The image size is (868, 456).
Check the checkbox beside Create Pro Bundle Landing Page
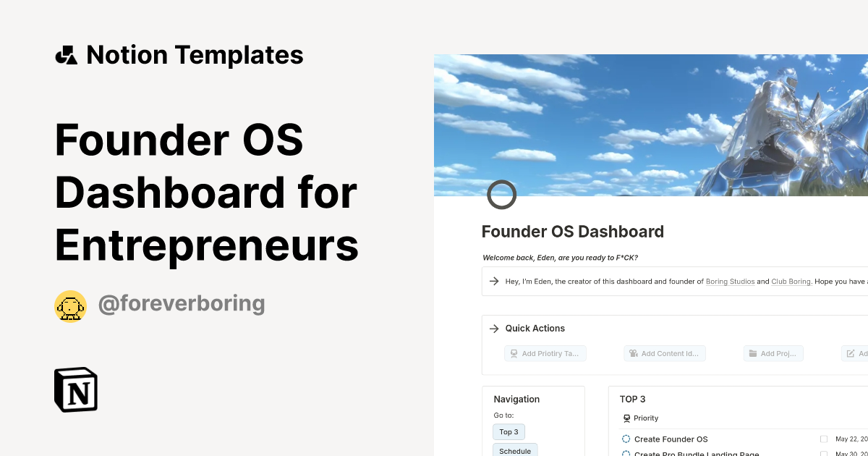point(823,454)
